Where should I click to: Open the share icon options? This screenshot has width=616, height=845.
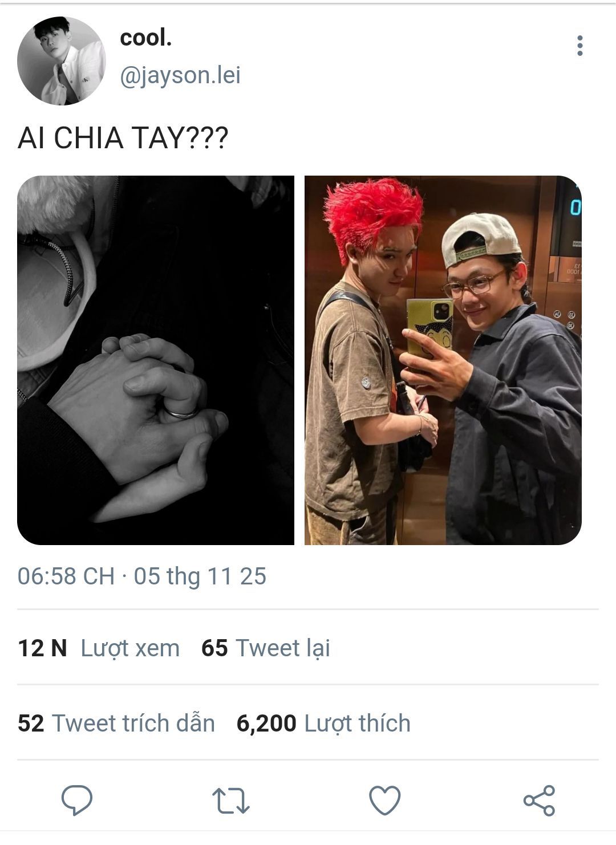[539, 800]
